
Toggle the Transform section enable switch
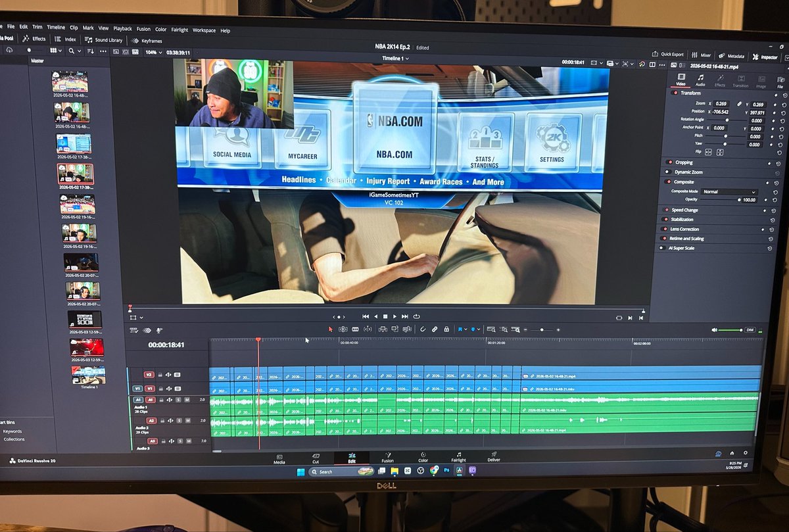click(x=674, y=93)
